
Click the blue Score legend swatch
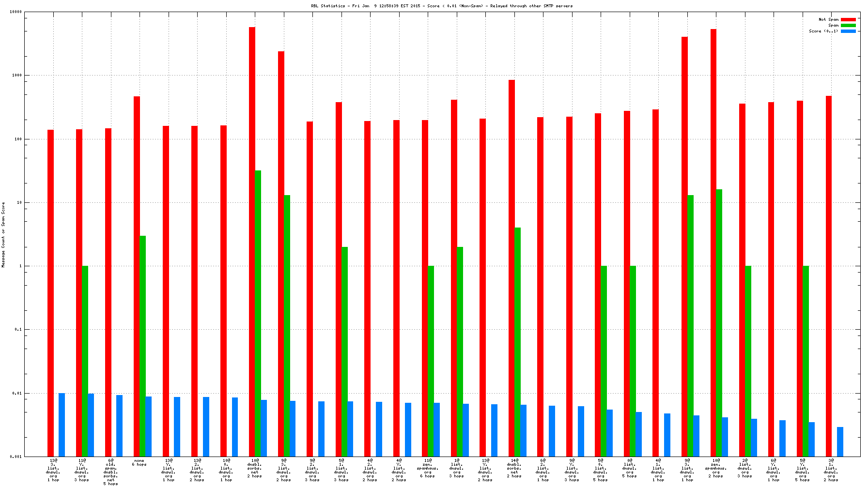point(848,31)
